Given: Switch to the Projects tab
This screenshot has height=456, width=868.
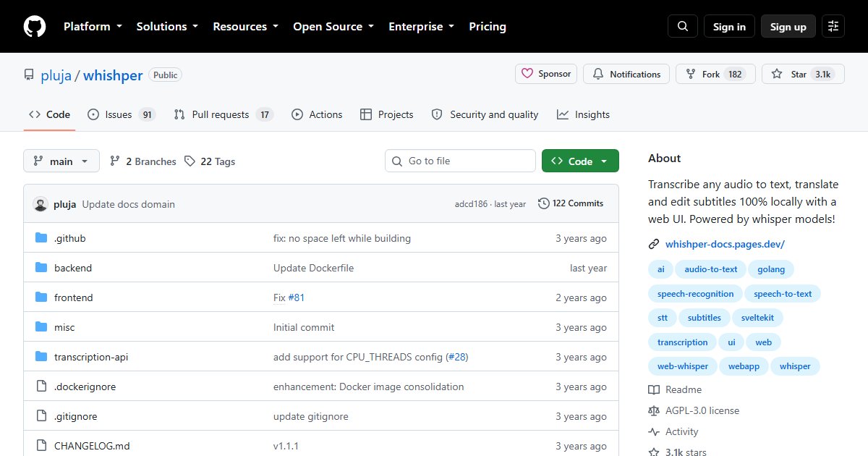Looking at the screenshot, I should [386, 114].
